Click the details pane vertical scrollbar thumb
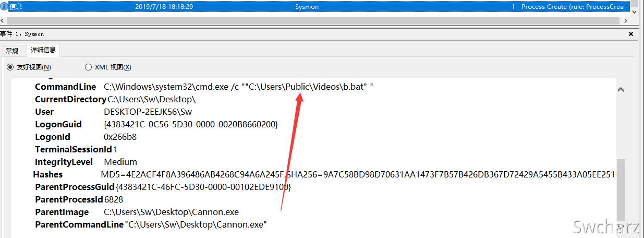Viewport: 644px width, 238px height. (620, 189)
